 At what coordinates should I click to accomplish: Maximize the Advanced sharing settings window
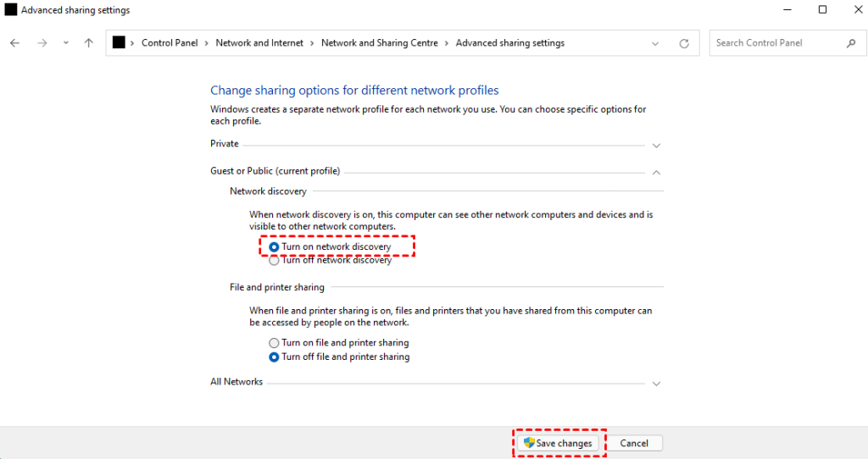[822, 10]
